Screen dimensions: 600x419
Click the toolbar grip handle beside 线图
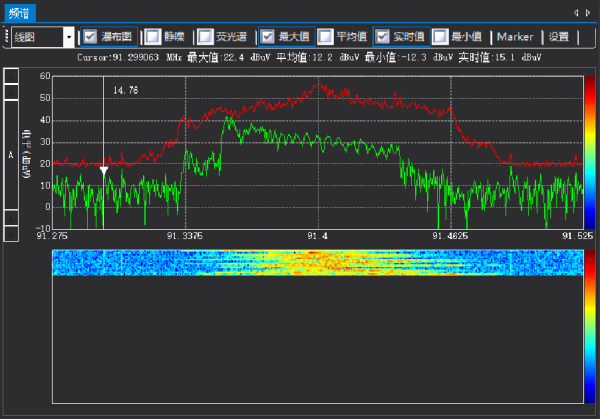pyautogui.click(x=6, y=37)
